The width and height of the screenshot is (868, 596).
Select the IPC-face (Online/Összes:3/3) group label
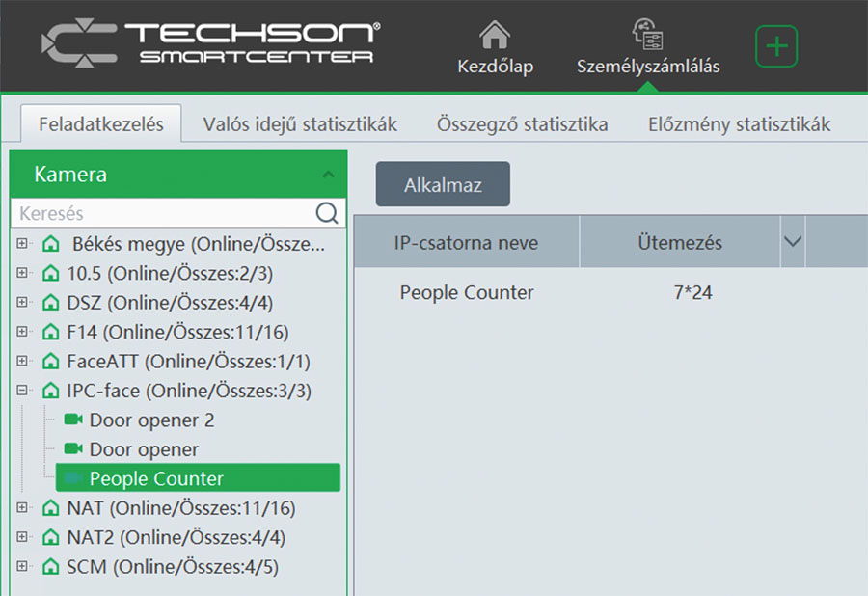[x=189, y=391]
